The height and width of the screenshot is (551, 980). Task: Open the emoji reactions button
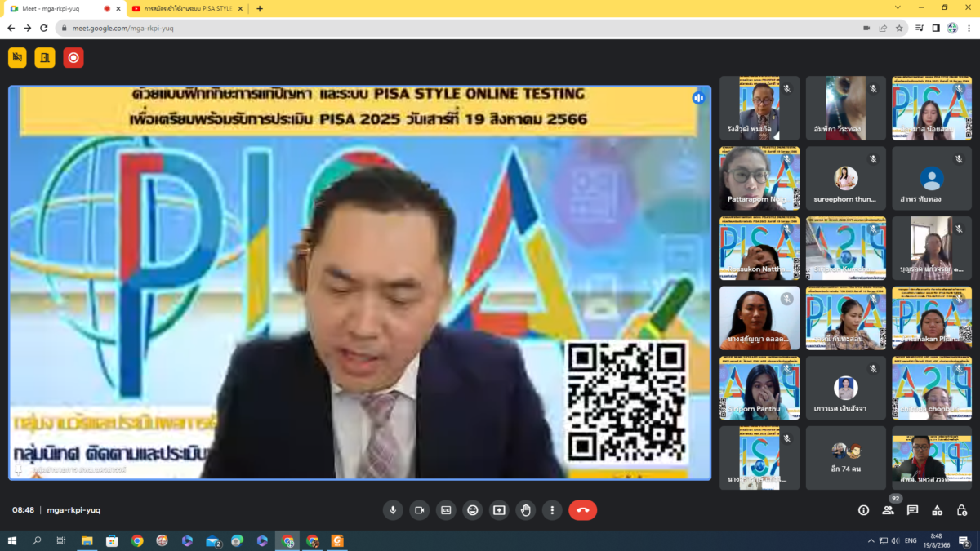(473, 510)
